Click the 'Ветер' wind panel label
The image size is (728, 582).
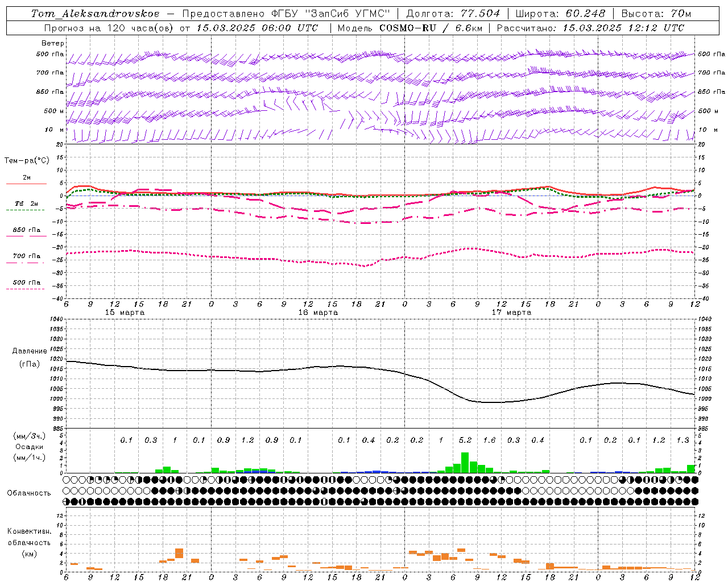tap(52, 43)
